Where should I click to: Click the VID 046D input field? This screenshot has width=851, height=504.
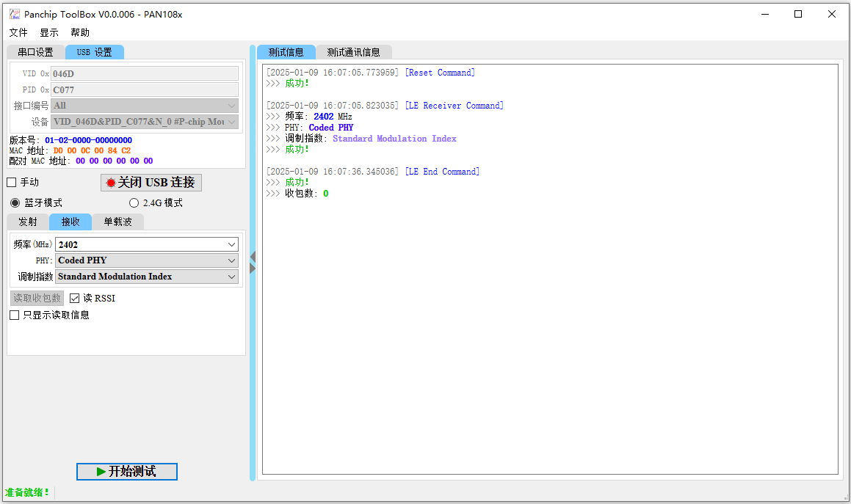tap(145, 74)
